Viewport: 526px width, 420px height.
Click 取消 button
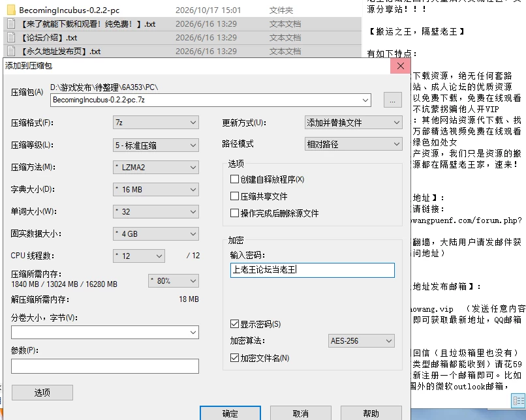pos(301,413)
